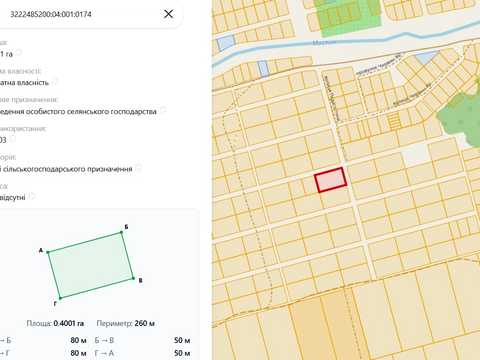Click the green parcel shape diagram

point(91,265)
